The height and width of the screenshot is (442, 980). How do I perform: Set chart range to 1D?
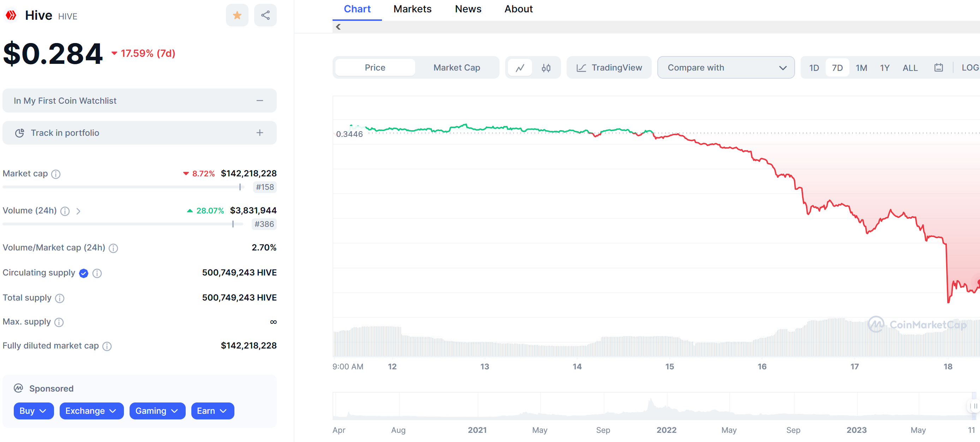pos(814,68)
